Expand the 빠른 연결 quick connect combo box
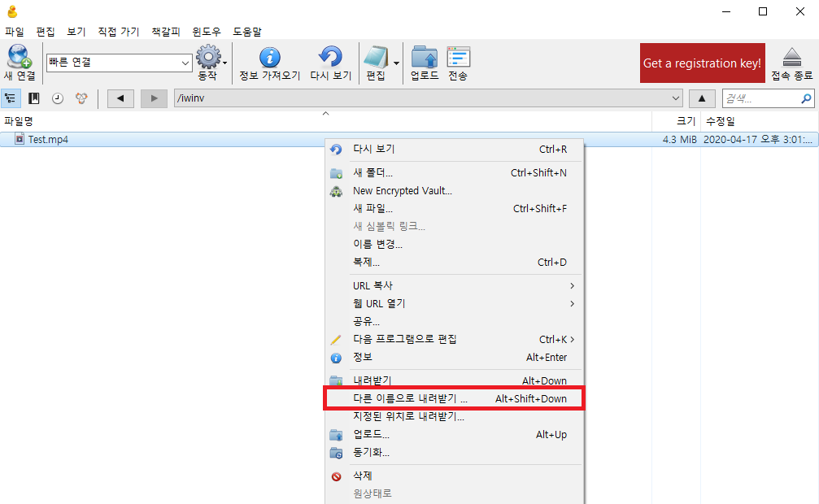Screen dimensions: 819x504 point(185,63)
